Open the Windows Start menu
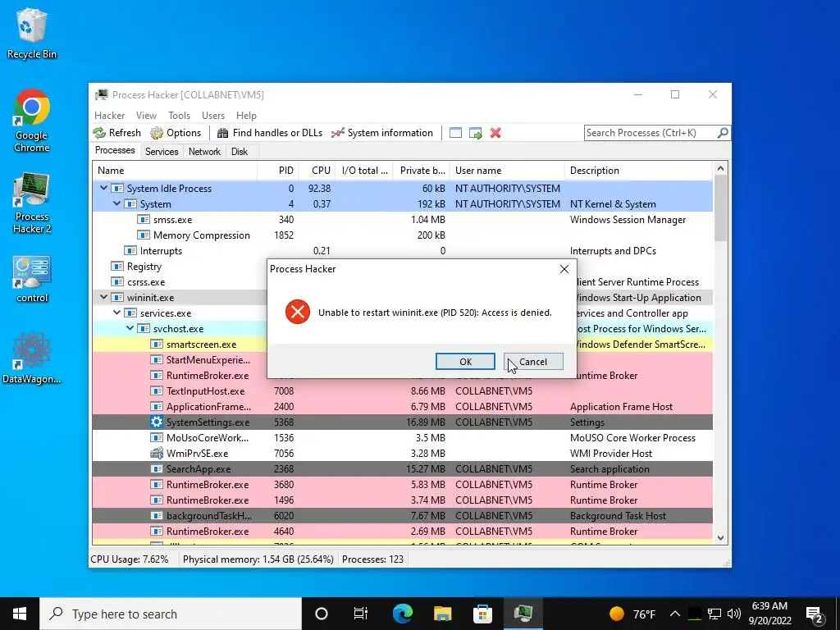The width and height of the screenshot is (840, 630). click(20, 614)
